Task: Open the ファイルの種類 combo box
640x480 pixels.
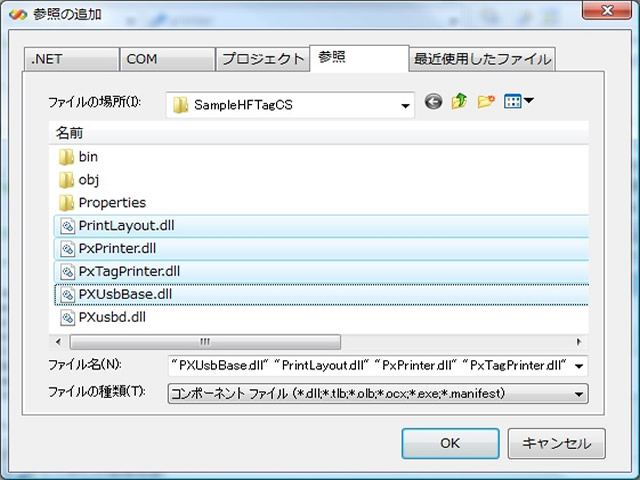Action: pyautogui.click(x=378, y=394)
